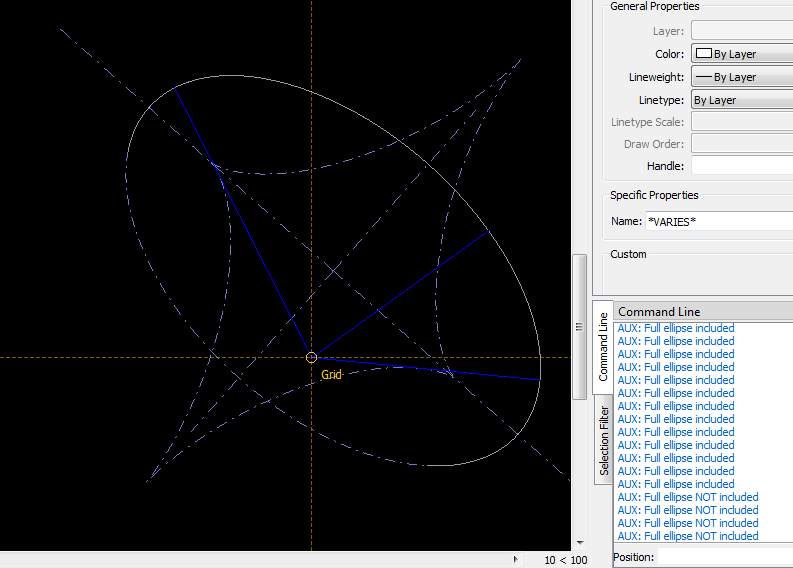Focus the Position input at the bottom
Image resolution: width=793 pixels, height=568 pixels.
724,557
